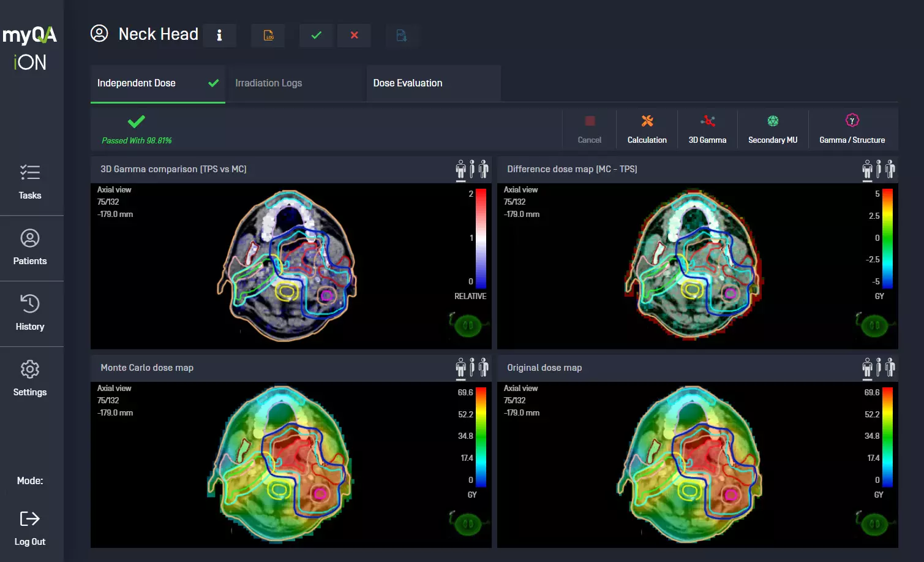924x562 pixels.
Task: Select rightmost body view in Difference dose map panel
Action: pos(890,169)
